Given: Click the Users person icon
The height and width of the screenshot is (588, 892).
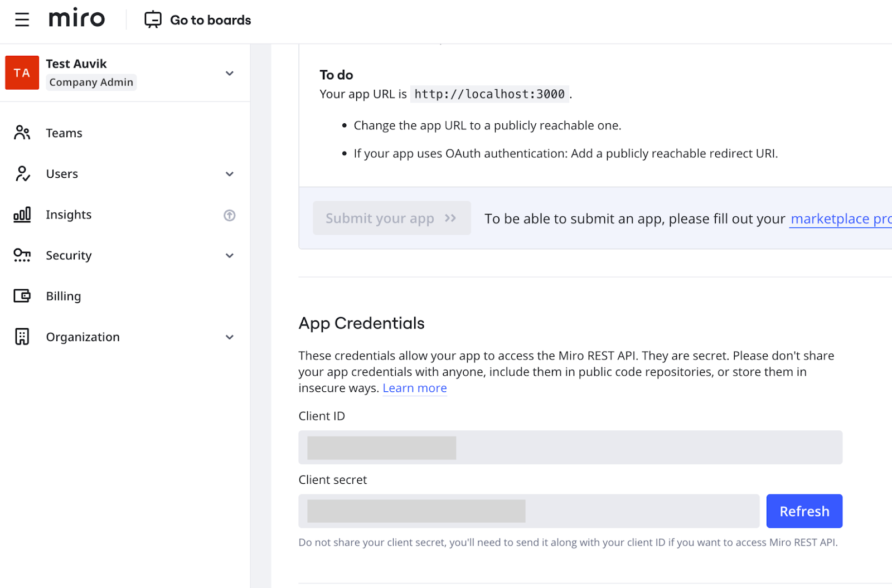Looking at the screenshot, I should click(x=22, y=173).
